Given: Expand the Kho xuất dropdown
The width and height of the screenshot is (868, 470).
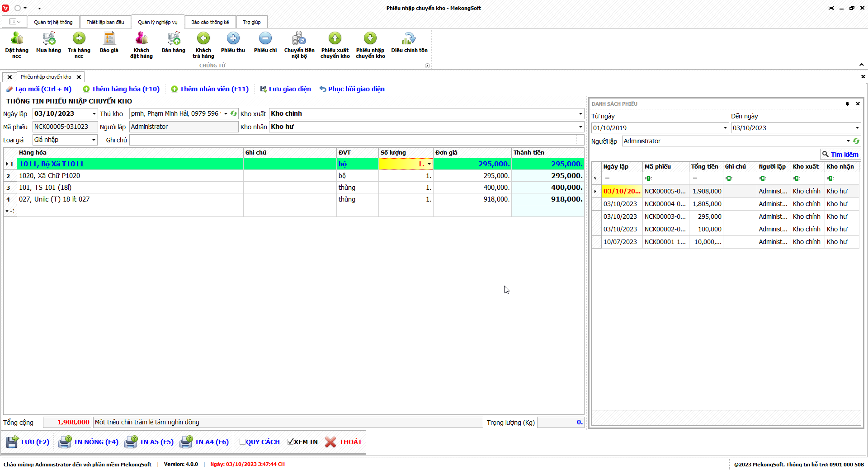Looking at the screenshot, I should [580, 114].
